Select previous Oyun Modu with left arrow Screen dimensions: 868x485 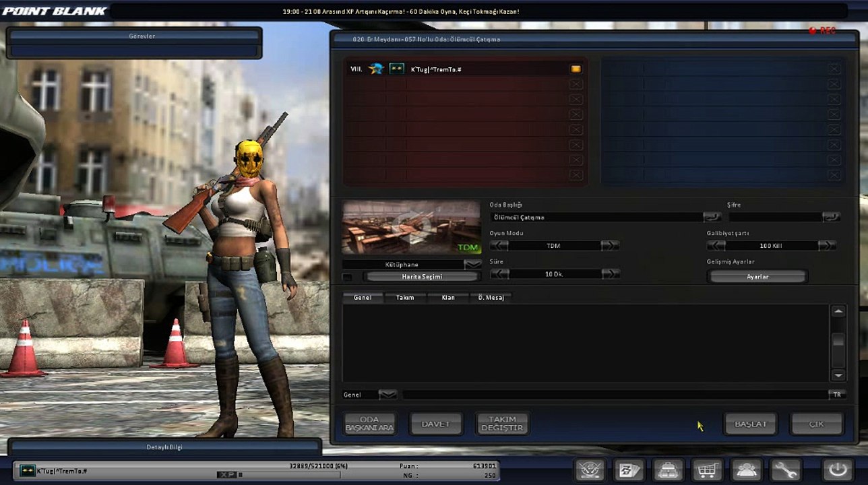click(499, 246)
